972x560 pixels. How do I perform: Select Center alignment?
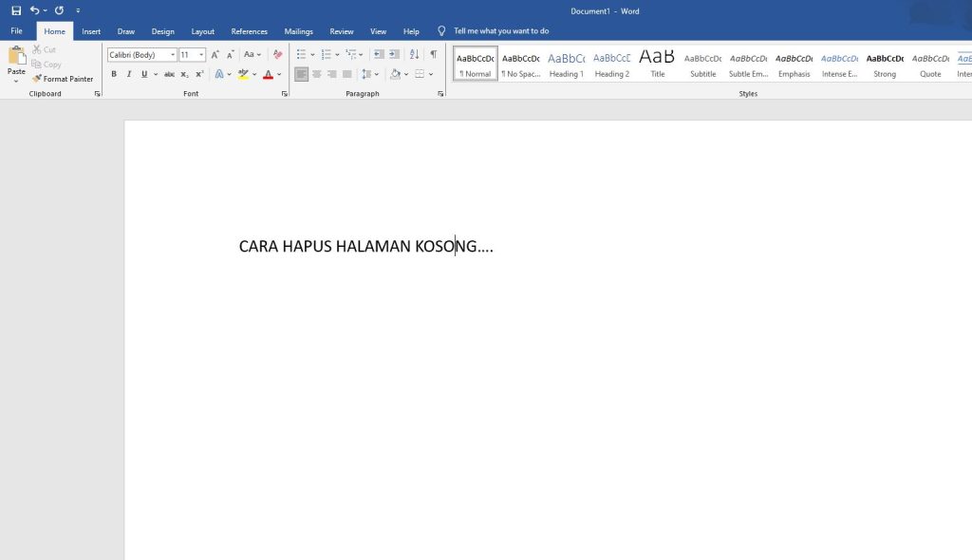(317, 74)
